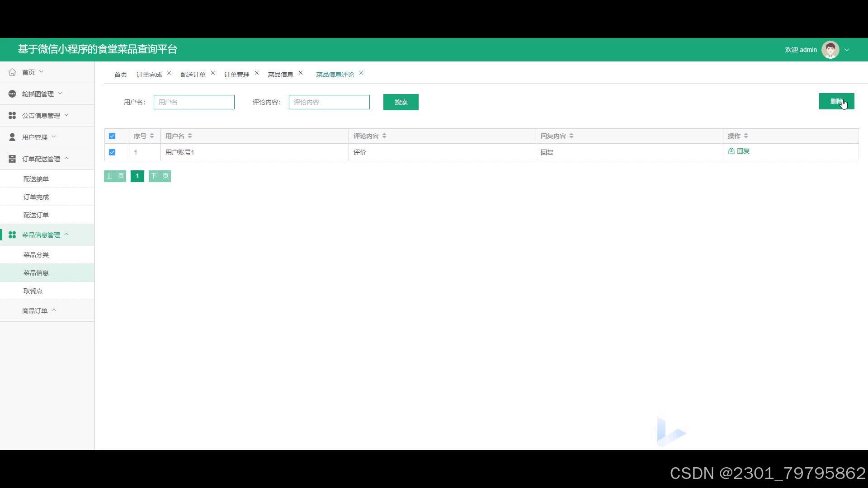Close the 订单完成 tab
The width and height of the screenshot is (868, 488).
click(169, 73)
